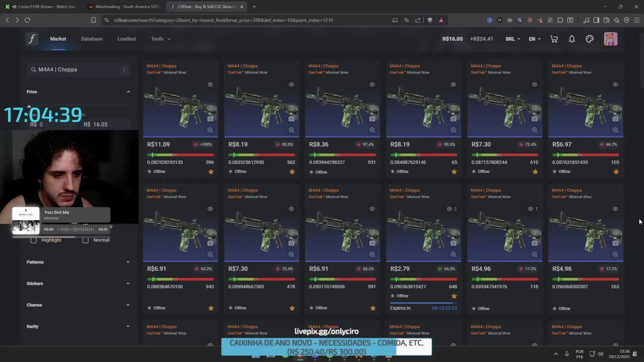Open screenshot camera icon on R$11.09 listing
Image resolution: width=644 pixels, height=362 pixels.
210,119
